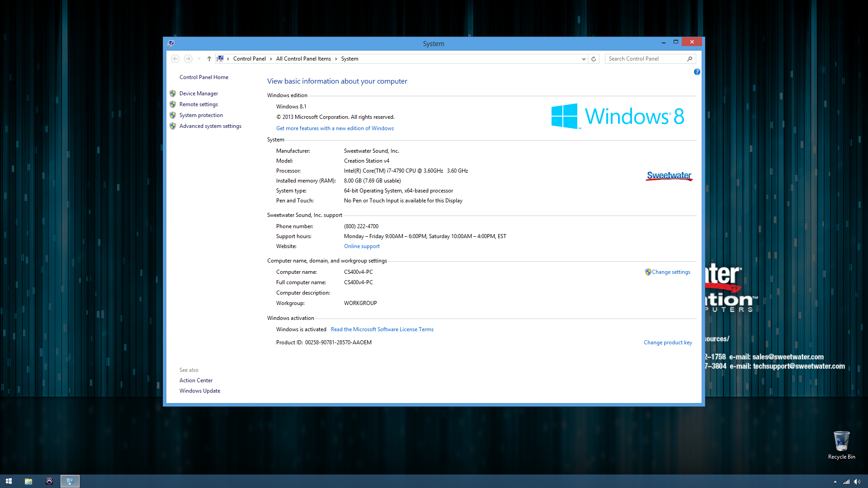The height and width of the screenshot is (488, 868).
Task: Click the shield icon beside Device Manager
Action: click(173, 94)
